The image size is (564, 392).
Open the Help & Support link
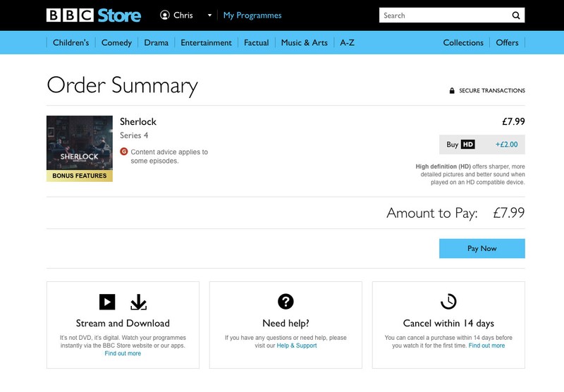(296, 345)
